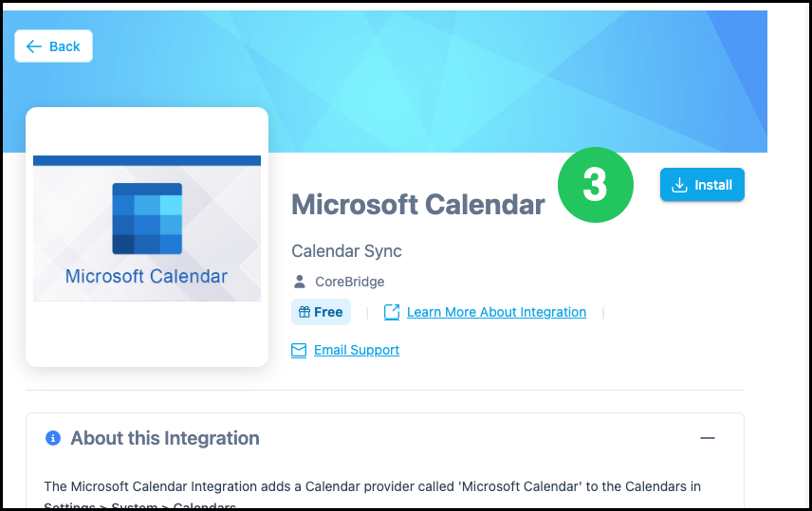Screen dimensions: 812x511
Task: Click the download icon on Install button
Action: [679, 185]
